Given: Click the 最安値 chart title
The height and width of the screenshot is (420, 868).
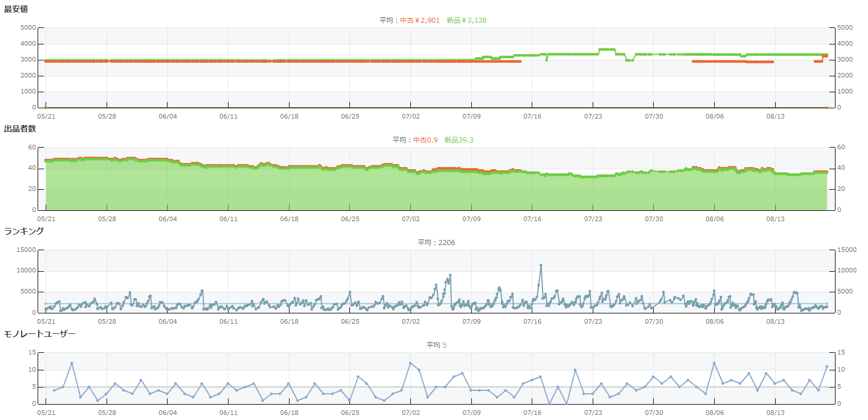Looking at the screenshot, I should point(16,9).
